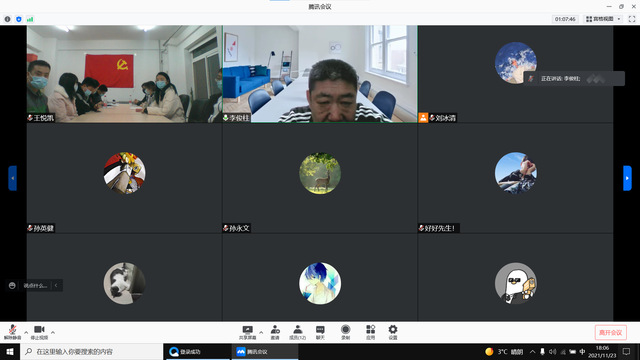Open the settings gear icon
The width and height of the screenshot is (640, 360).
[393, 332]
